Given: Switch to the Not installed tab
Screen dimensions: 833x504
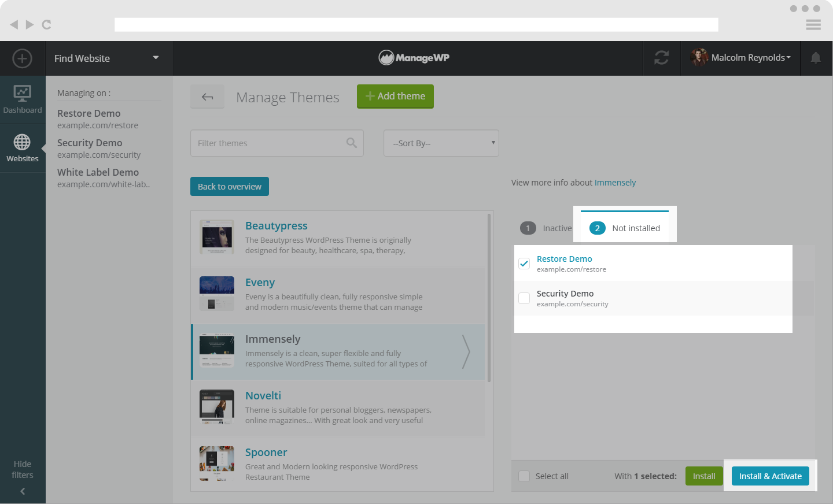Looking at the screenshot, I should point(625,228).
